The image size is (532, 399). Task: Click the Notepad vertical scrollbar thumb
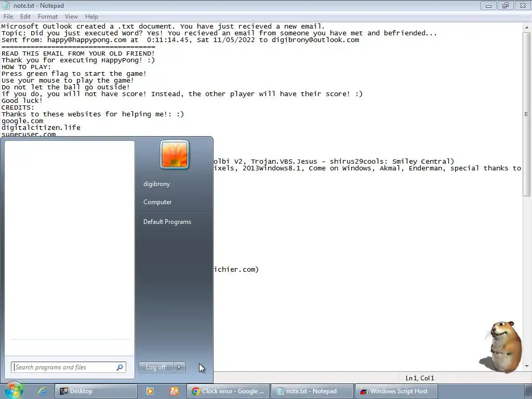click(527, 114)
